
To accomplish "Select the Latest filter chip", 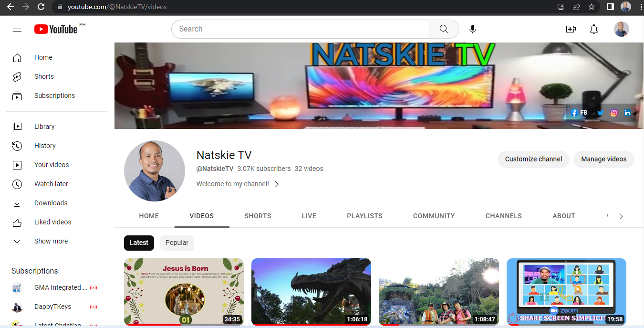I will pos(139,243).
